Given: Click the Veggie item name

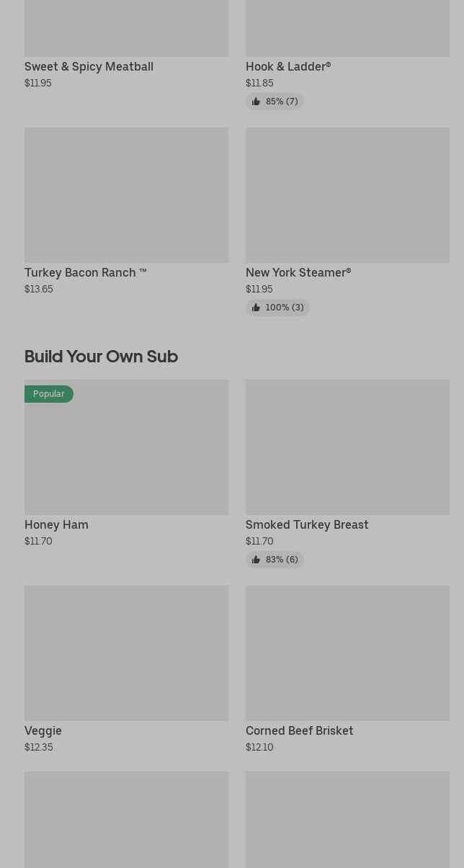Looking at the screenshot, I should pyautogui.click(x=43, y=730).
